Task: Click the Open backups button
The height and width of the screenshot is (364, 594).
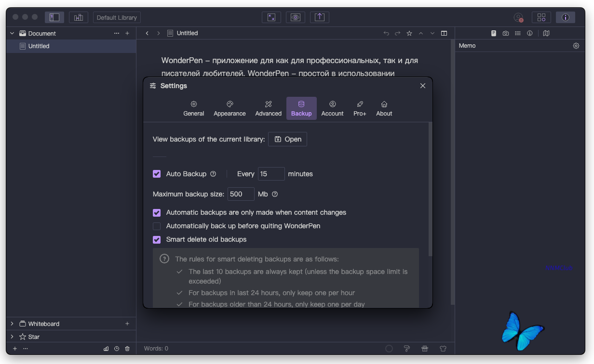Action: coord(287,139)
